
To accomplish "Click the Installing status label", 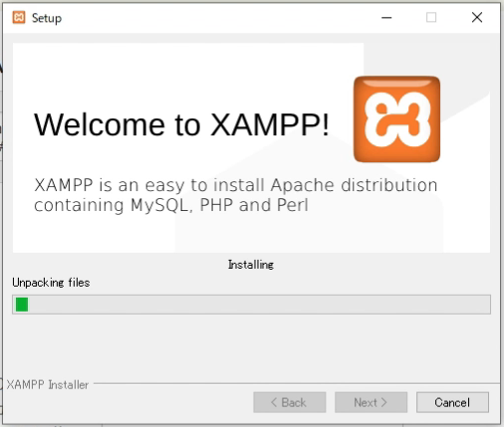I will pyautogui.click(x=251, y=265).
